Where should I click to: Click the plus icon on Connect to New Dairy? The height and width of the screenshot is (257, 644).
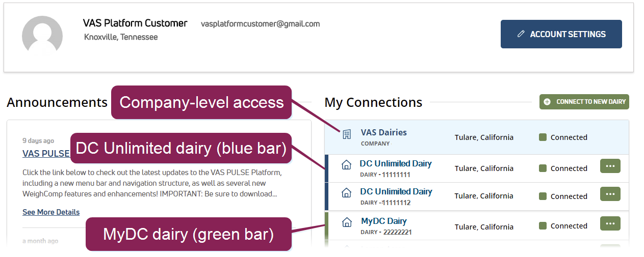(x=547, y=102)
